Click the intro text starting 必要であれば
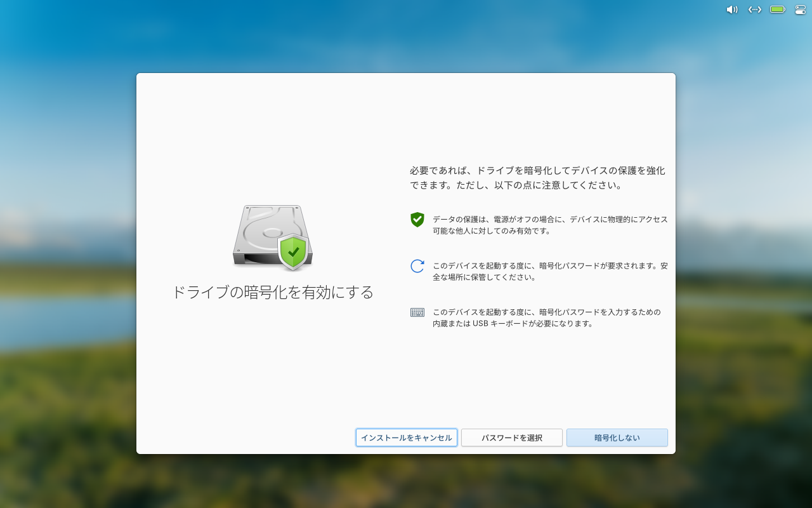This screenshot has width=812, height=508. coord(538,178)
